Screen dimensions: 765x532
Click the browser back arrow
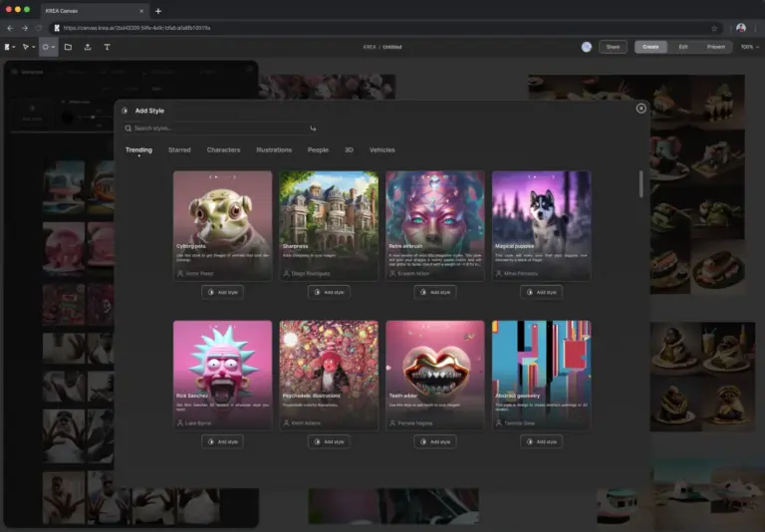pyautogui.click(x=10, y=28)
